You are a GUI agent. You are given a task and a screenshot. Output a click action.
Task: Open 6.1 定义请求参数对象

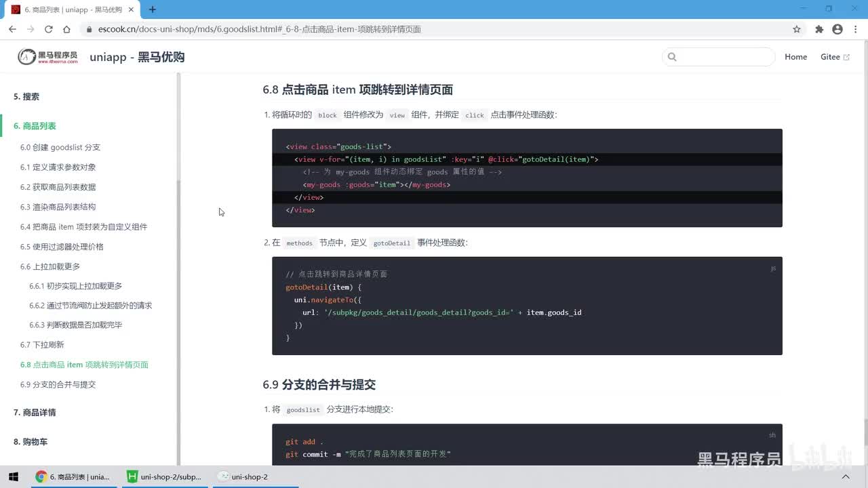click(x=58, y=167)
